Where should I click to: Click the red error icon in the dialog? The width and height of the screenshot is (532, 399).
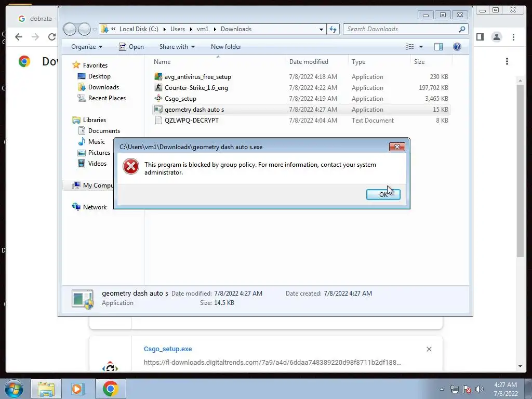(130, 167)
